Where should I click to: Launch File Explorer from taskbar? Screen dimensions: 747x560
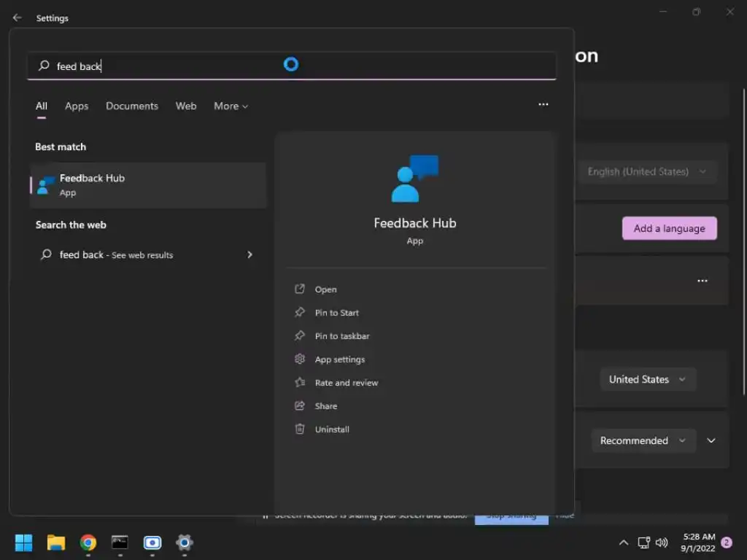click(x=55, y=542)
